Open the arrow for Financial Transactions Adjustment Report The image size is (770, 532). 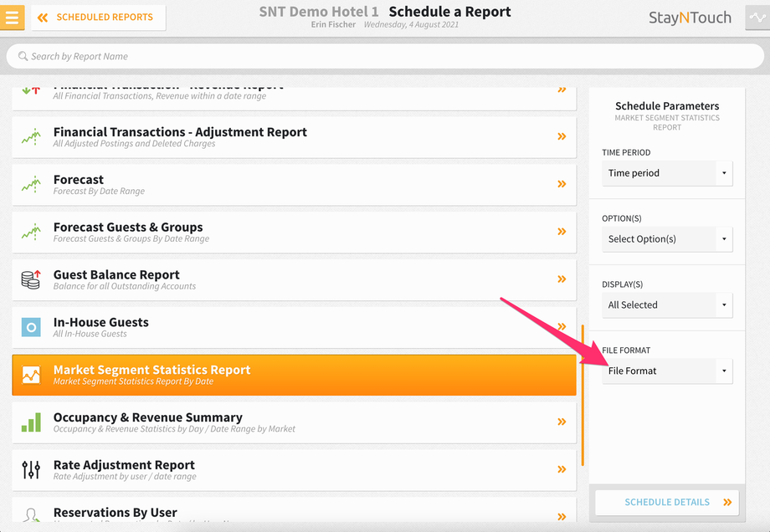562,136
